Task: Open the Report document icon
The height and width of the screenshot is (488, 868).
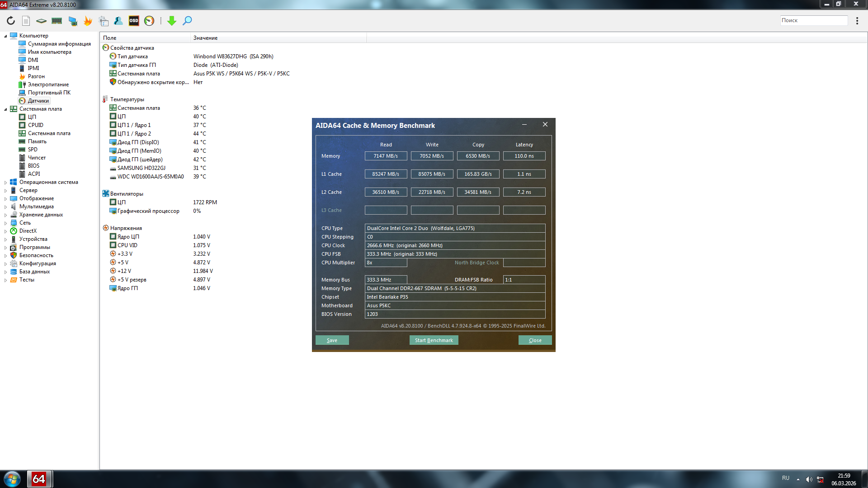Action: coord(26,21)
